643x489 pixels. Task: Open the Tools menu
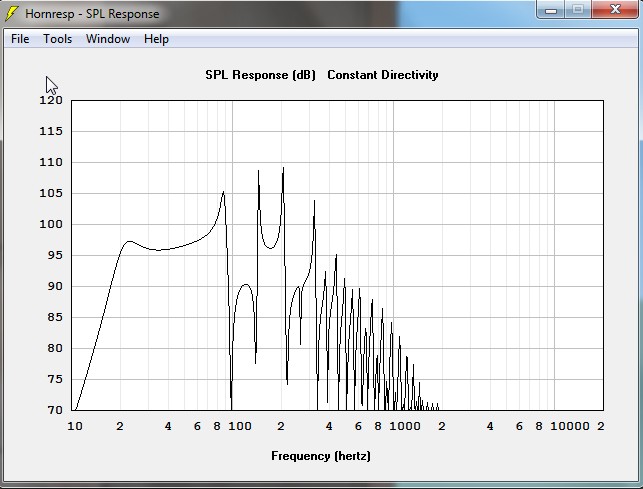pyautogui.click(x=57, y=39)
